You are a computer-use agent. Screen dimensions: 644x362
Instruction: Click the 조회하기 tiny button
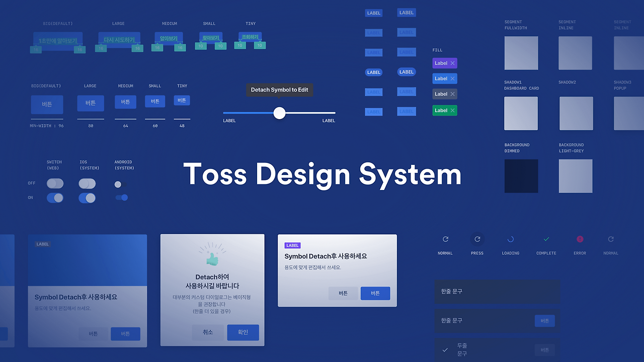point(250,37)
